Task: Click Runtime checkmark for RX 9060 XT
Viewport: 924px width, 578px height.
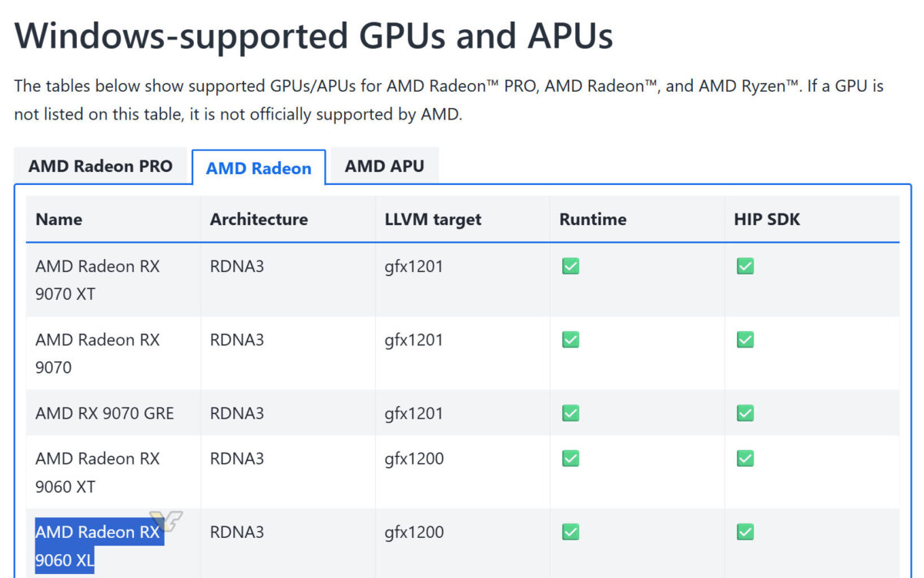Action: point(570,459)
